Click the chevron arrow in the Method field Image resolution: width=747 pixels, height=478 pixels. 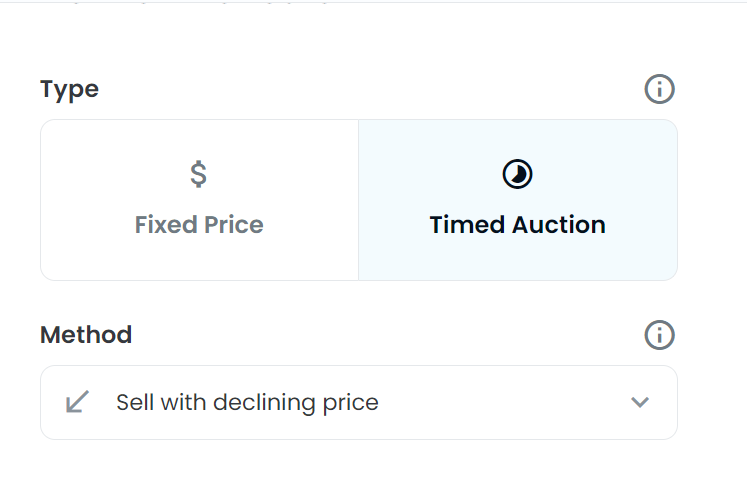click(x=640, y=402)
